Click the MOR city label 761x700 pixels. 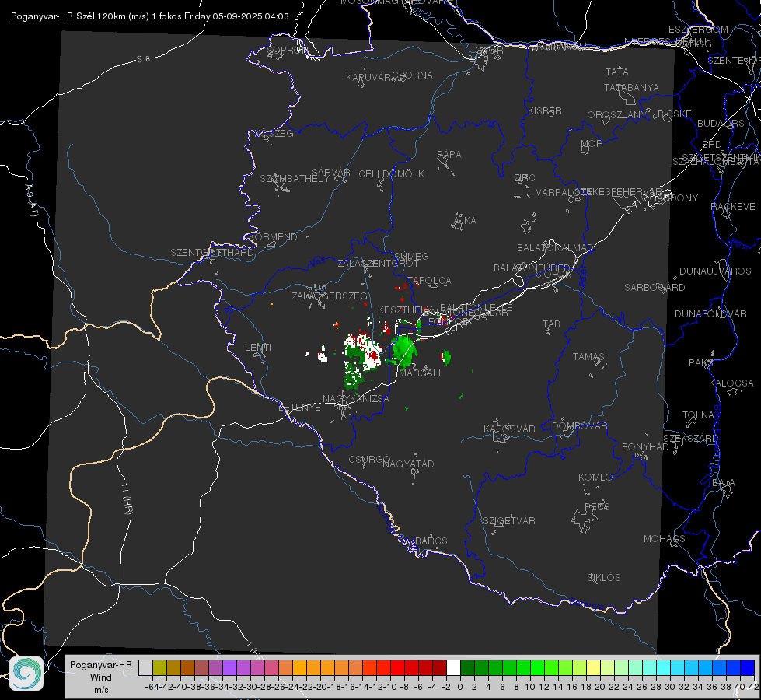pyautogui.click(x=592, y=144)
